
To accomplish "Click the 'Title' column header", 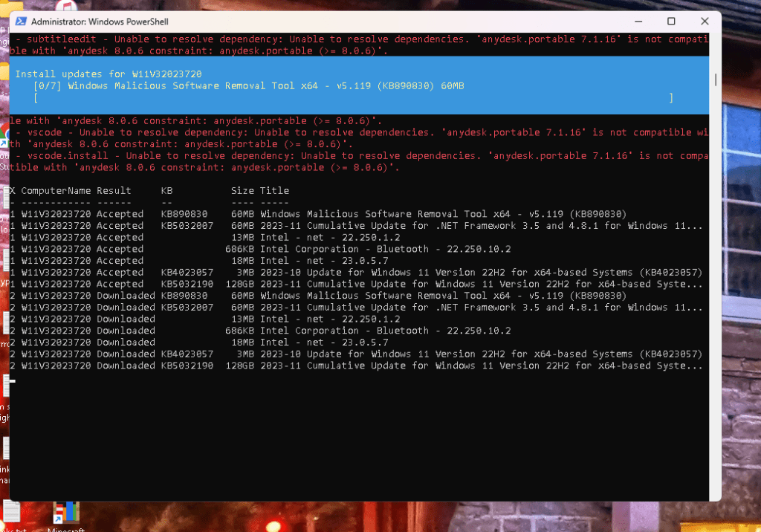I will click(275, 191).
